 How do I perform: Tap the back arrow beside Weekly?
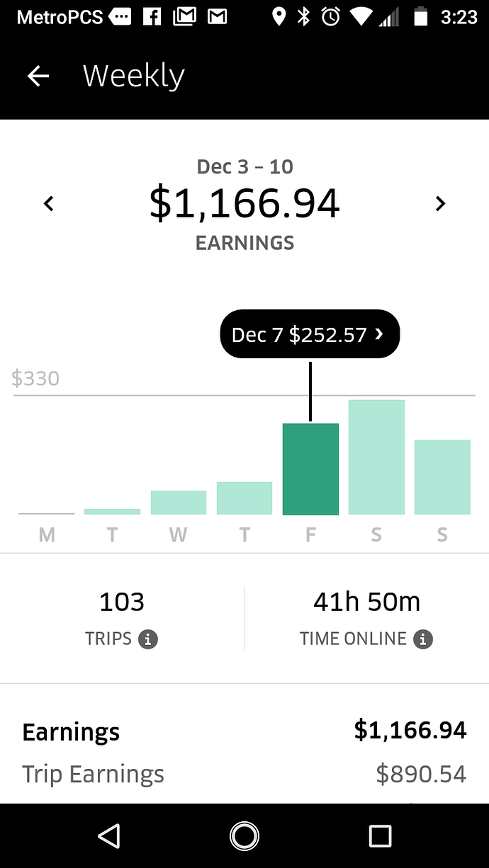pos(38,76)
